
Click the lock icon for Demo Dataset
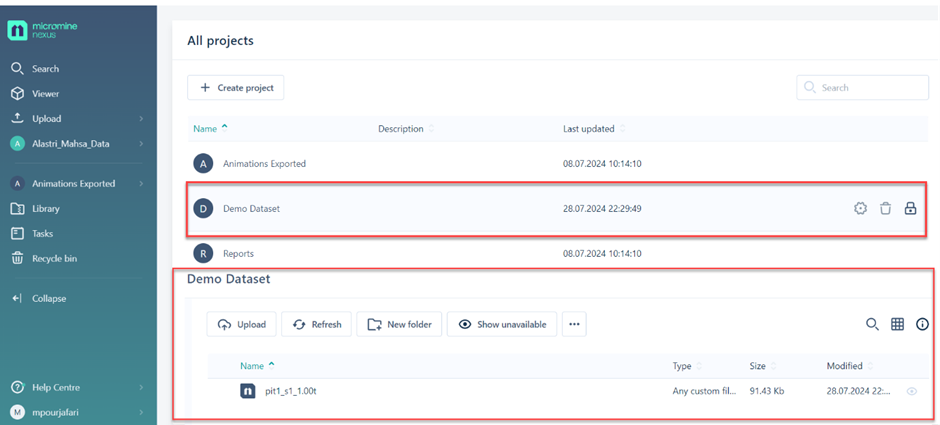coord(910,208)
